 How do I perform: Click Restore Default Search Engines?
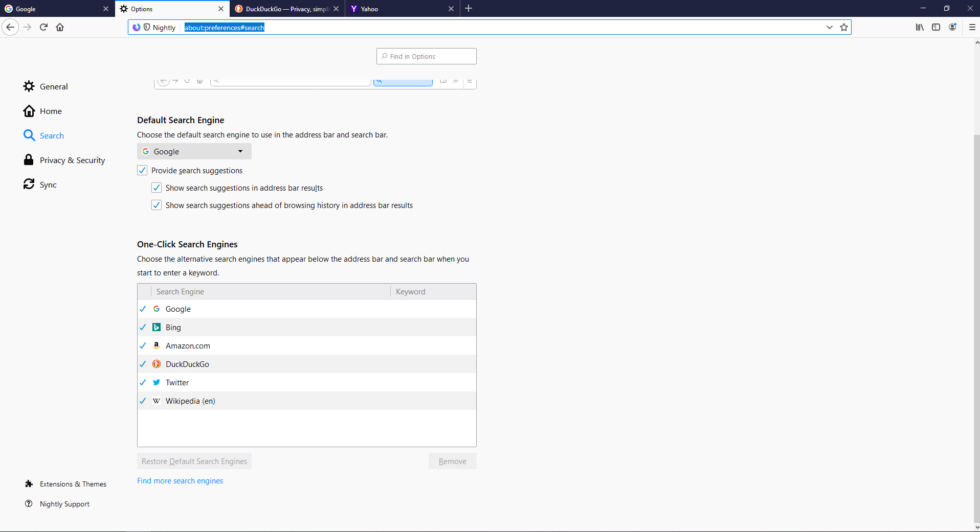click(194, 461)
